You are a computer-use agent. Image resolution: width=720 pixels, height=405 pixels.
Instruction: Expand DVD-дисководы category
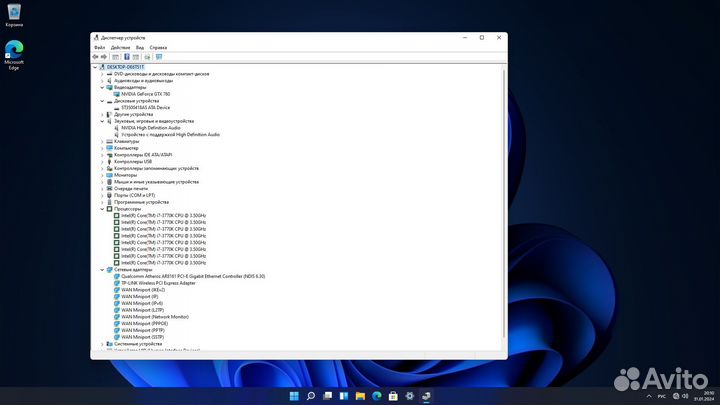(x=102, y=74)
